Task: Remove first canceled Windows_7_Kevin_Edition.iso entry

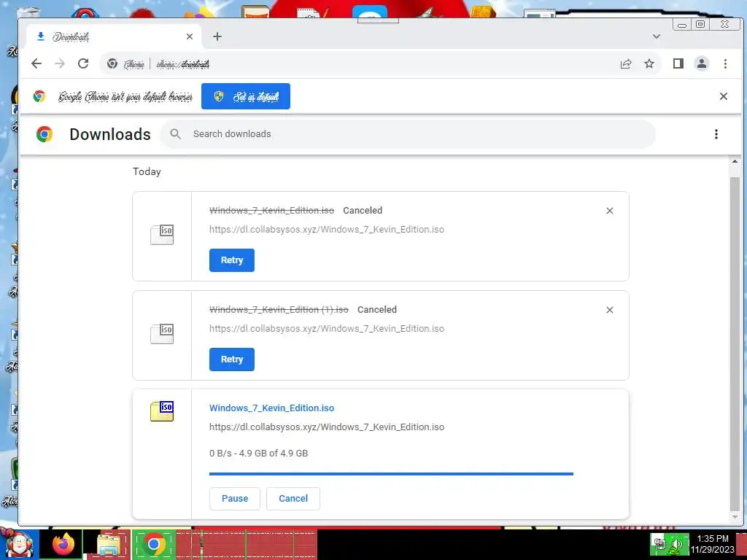Action: 610,211
